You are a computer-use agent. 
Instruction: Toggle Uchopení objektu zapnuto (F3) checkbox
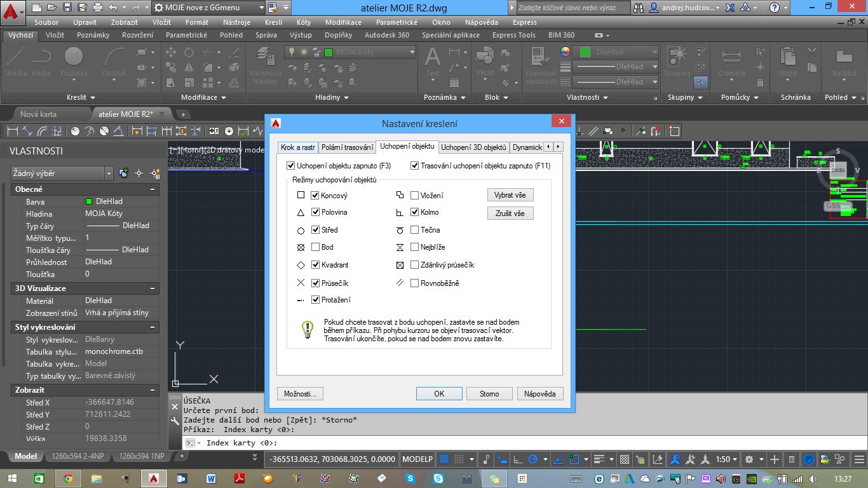coord(291,166)
